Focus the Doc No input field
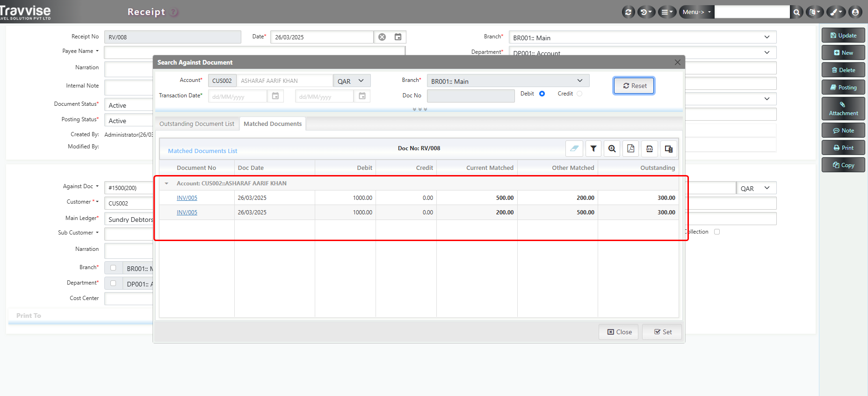Screen dimensions: 868x396 (471, 96)
